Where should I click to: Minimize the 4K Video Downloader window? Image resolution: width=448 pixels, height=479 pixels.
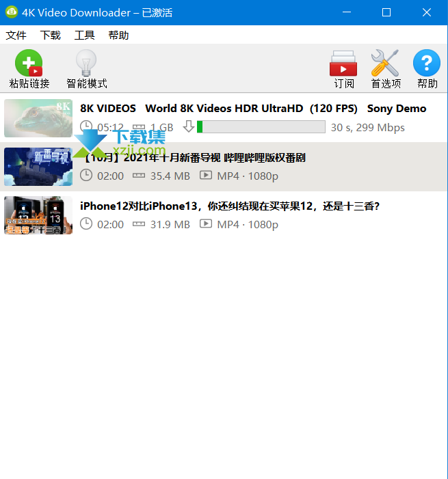347,12
